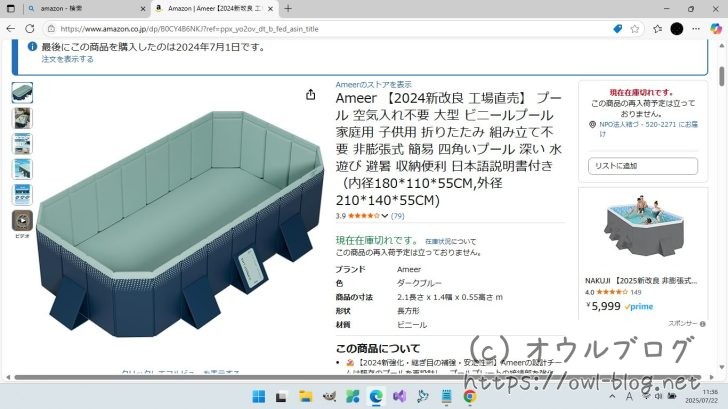Screen dimensions: 728x409
Task: Switch to Microsoft Edge on taskbar
Action: click(376, 396)
